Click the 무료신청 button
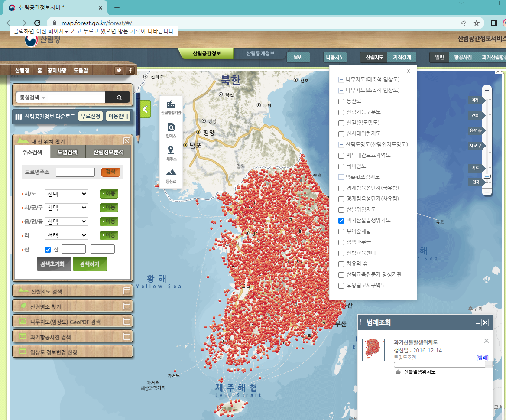506x420 pixels. point(91,116)
